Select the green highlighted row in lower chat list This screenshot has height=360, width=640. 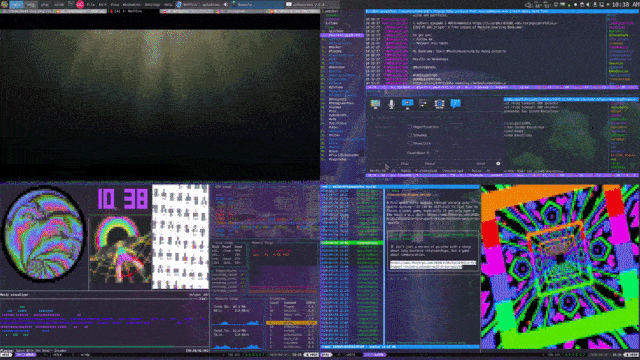(352, 243)
